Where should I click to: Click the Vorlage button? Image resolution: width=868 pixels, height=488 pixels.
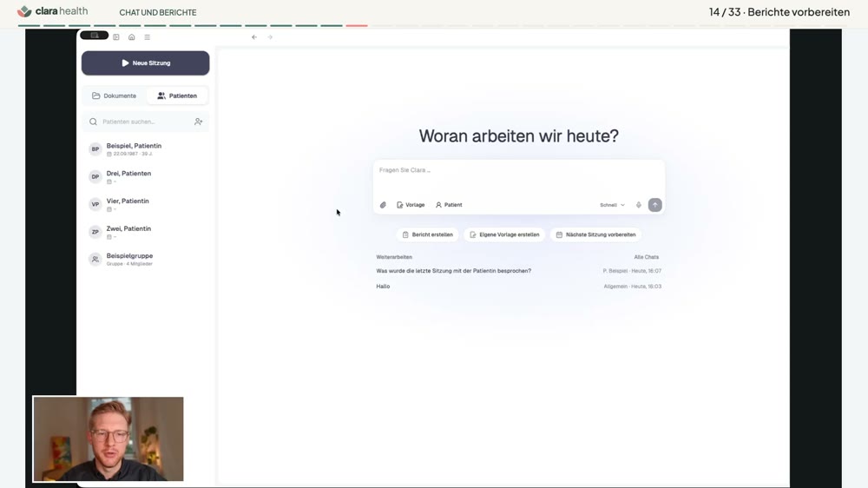coord(411,205)
